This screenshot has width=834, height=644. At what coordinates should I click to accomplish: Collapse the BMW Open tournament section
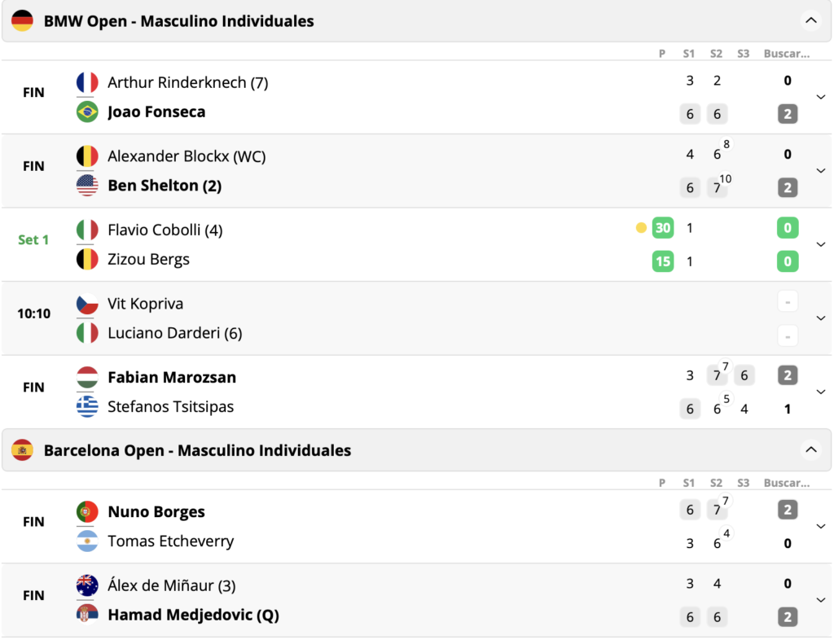pos(810,20)
